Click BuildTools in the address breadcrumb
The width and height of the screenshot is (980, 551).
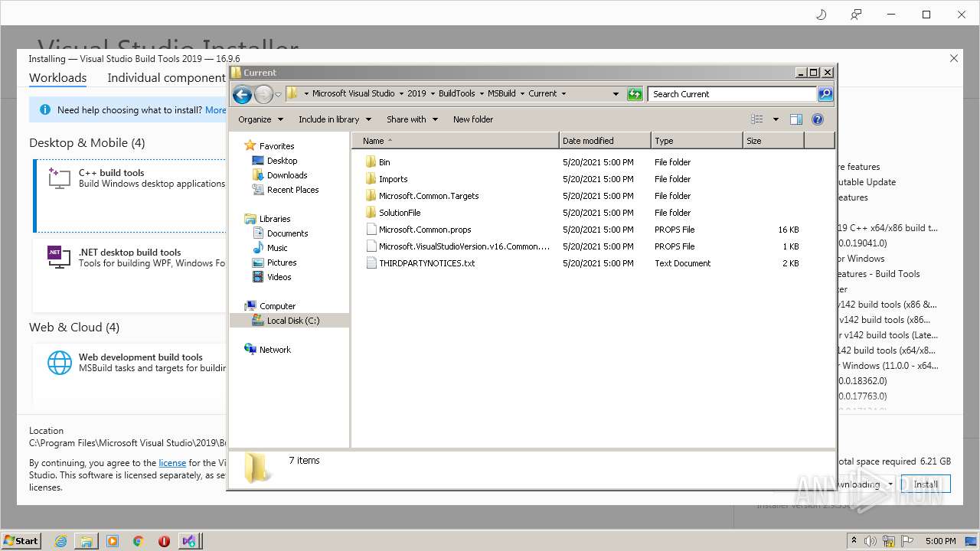click(x=457, y=93)
